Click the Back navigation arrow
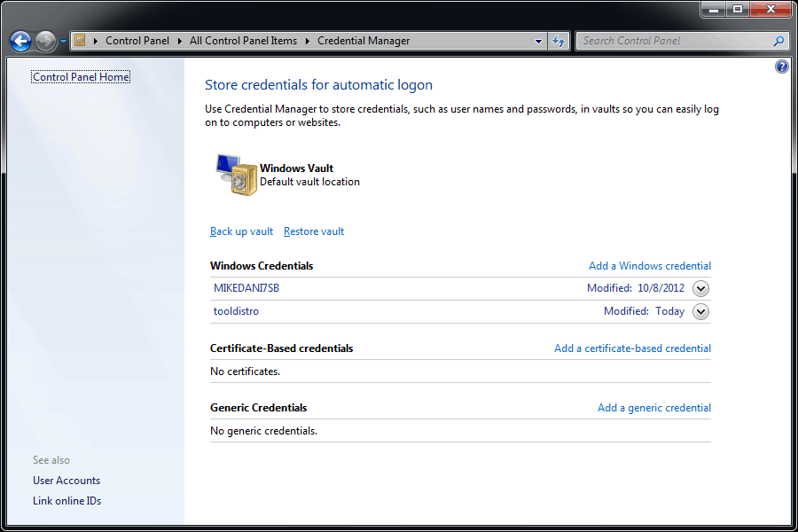 click(21, 42)
